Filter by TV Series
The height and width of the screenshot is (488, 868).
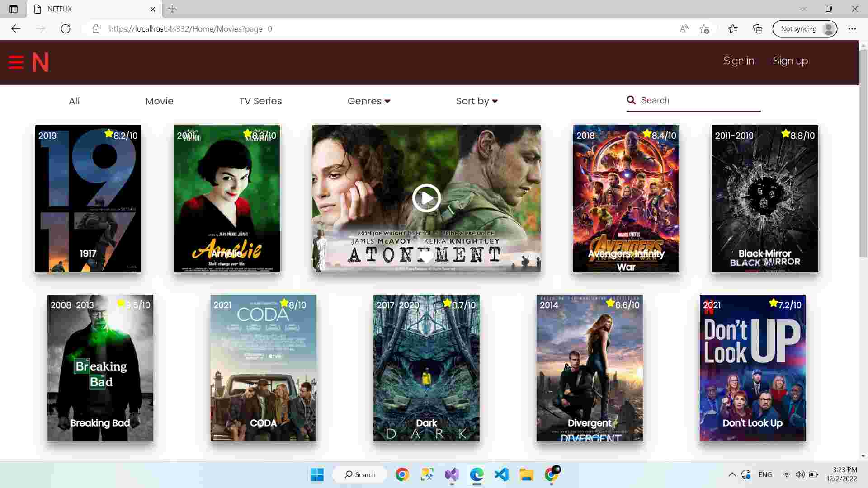tap(260, 101)
